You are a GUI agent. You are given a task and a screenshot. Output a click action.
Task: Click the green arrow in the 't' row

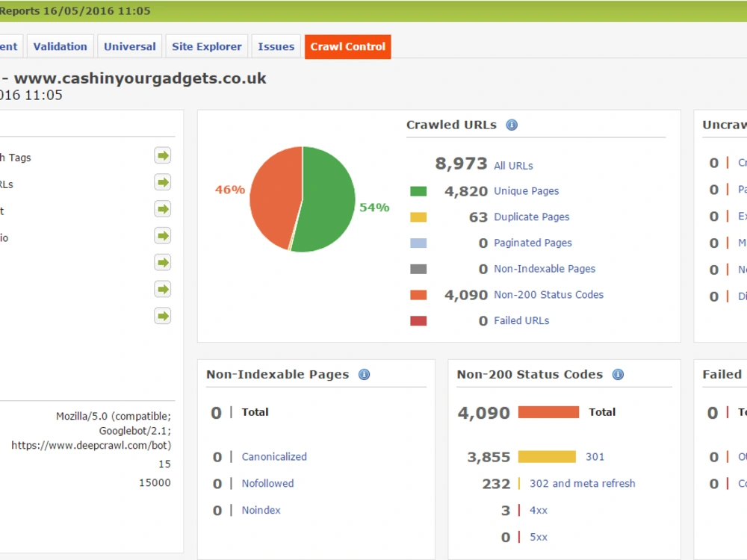click(x=162, y=209)
